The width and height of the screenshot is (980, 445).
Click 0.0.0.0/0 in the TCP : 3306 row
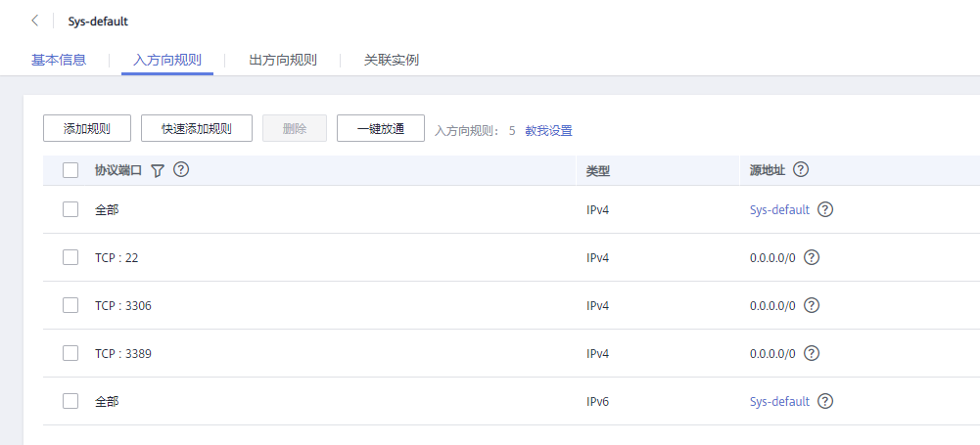point(772,306)
